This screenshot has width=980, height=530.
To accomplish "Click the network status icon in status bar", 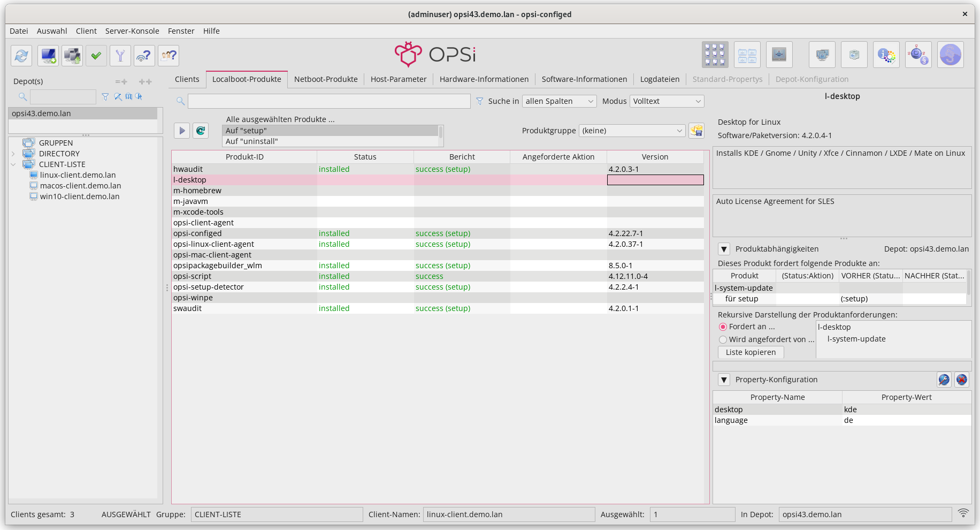I will [963, 513].
